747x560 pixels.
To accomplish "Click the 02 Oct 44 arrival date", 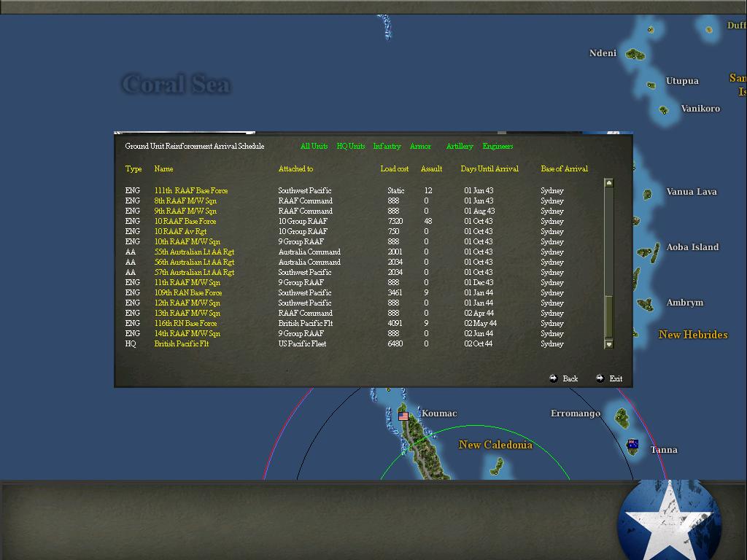I will point(479,344).
